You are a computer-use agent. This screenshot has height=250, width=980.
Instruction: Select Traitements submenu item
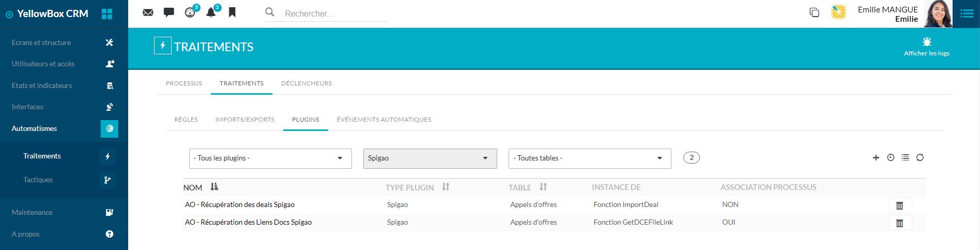42,156
